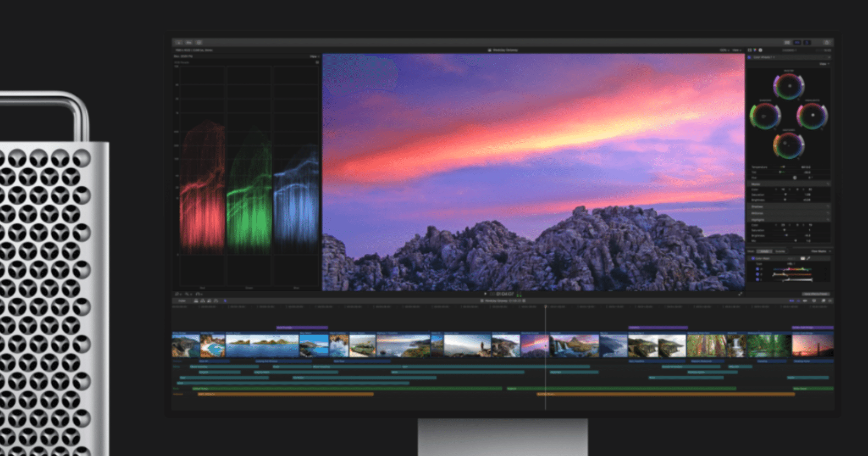Viewport: 868px width, 456px height.
Task: Click the timeline playhead marker
Action: click(x=546, y=307)
